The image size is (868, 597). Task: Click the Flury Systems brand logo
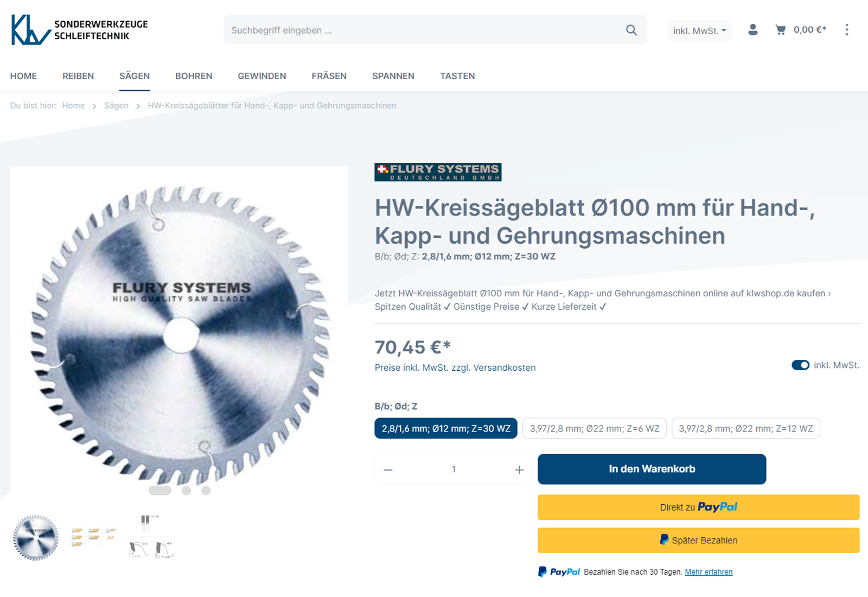tap(438, 172)
